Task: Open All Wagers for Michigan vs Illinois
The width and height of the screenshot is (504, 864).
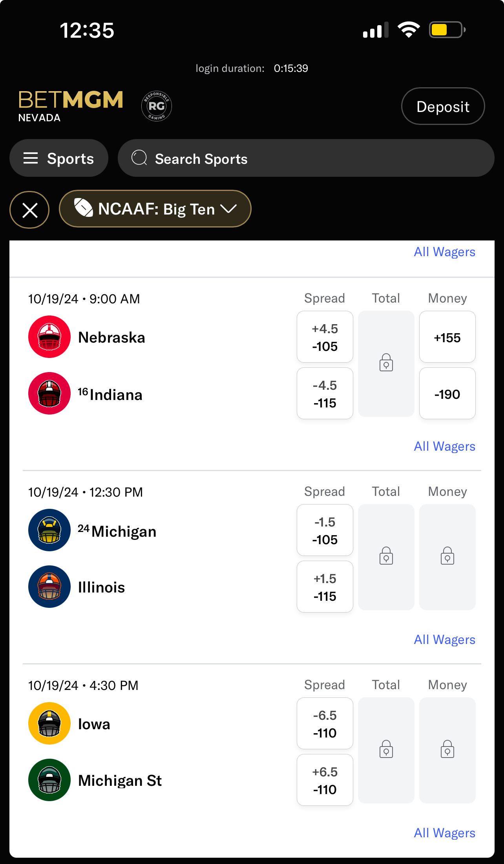Action: [444, 640]
